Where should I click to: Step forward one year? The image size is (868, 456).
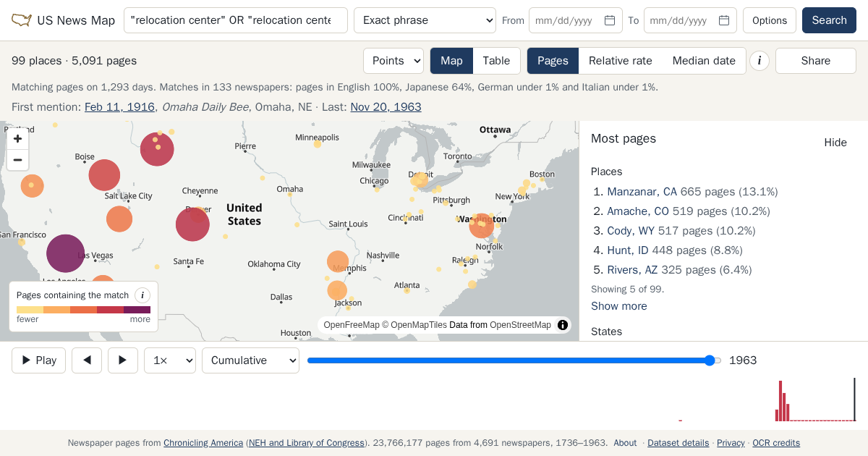click(123, 360)
